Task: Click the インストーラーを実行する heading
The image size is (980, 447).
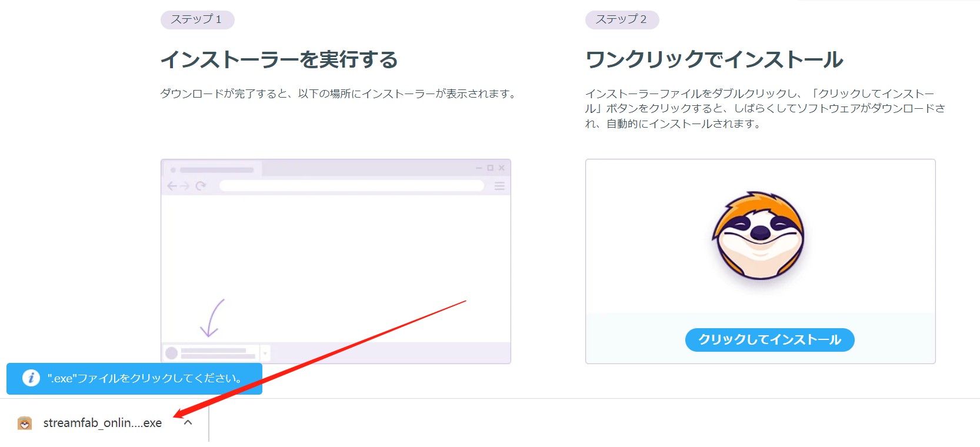Action: [279, 59]
